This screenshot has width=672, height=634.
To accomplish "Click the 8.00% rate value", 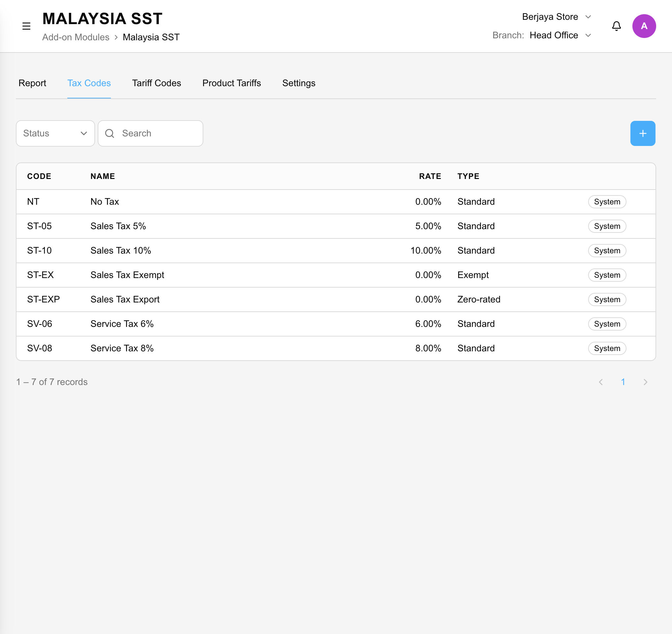I will pos(428,348).
